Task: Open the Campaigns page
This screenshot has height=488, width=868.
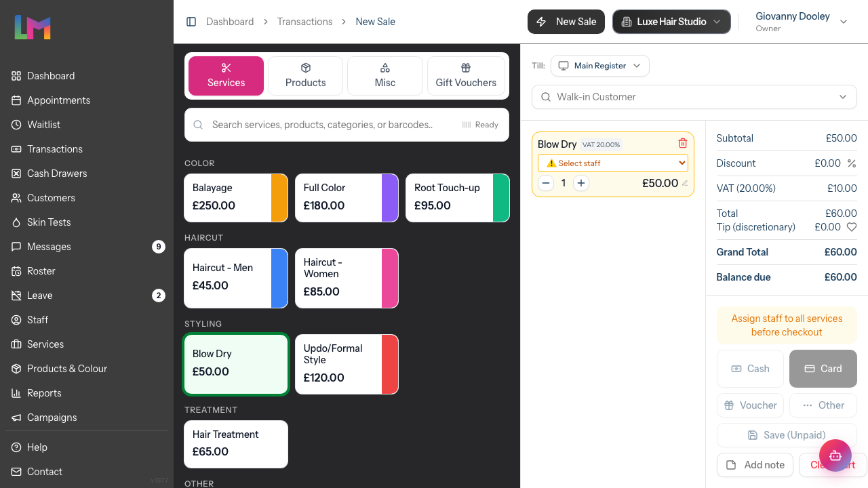Action: 87,418
